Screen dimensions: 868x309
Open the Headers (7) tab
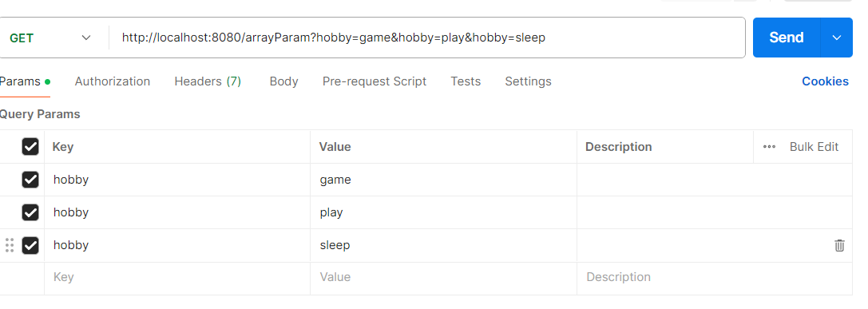[x=208, y=81]
